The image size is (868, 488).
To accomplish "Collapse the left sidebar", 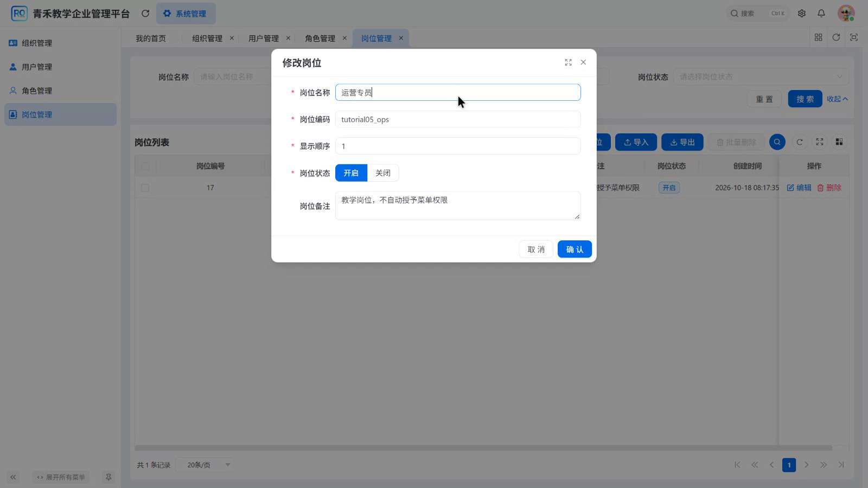I will [13, 477].
